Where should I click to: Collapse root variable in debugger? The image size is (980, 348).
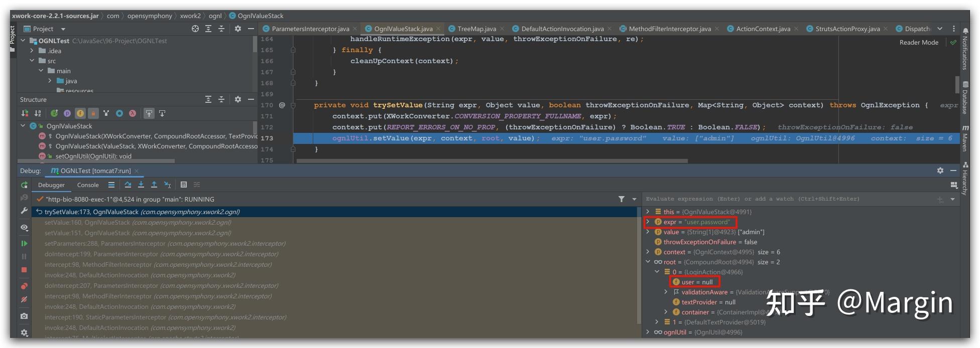pyautogui.click(x=648, y=262)
